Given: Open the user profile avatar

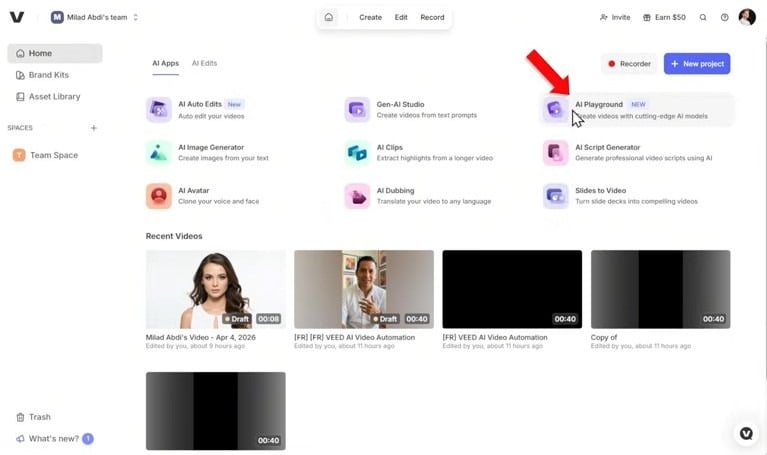Looking at the screenshot, I should click(x=747, y=17).
